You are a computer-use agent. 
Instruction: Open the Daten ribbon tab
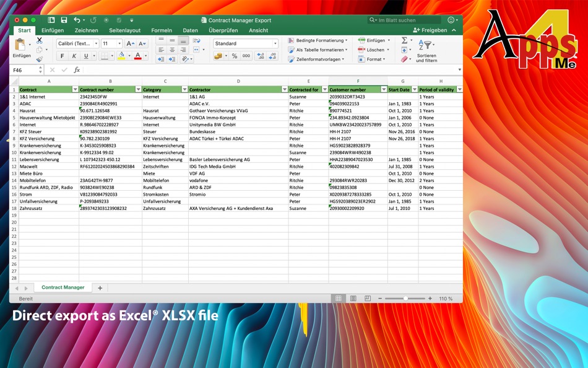click(x=191, y=30)
